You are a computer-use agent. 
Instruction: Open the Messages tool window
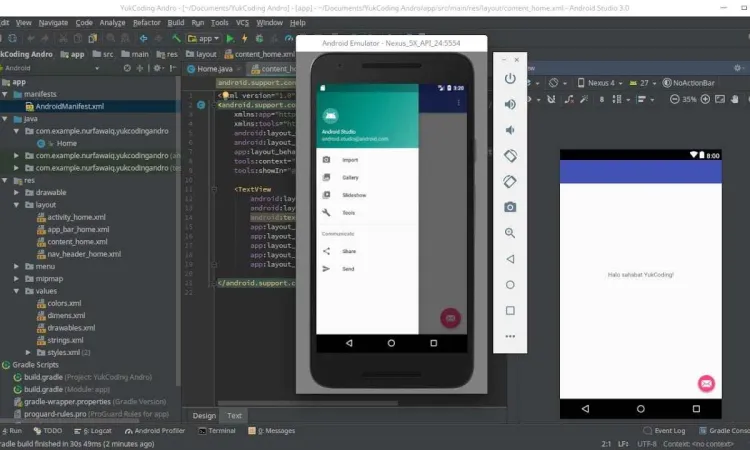click(272, 431)
